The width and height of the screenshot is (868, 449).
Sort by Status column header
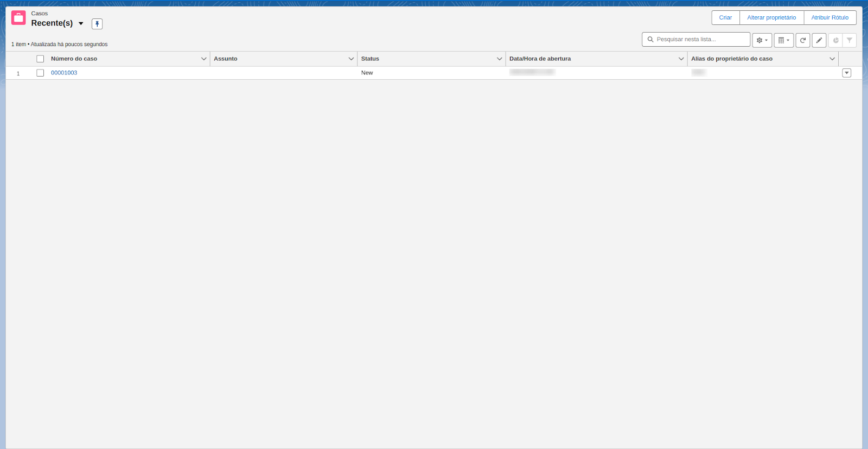click(370, 59)
